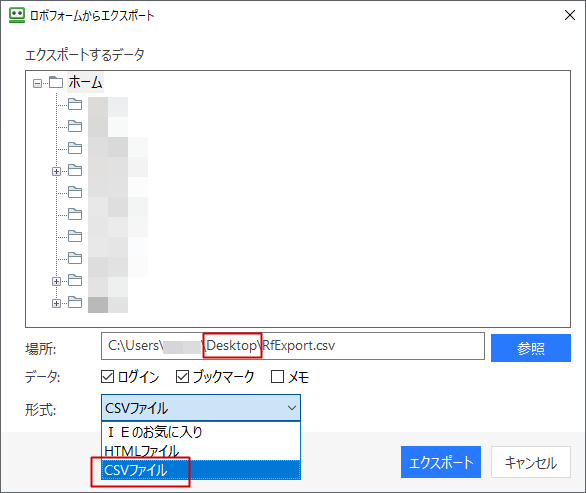
Task: Expand the fourth subfolder with plus sign
Action: [x=56, y=171]
